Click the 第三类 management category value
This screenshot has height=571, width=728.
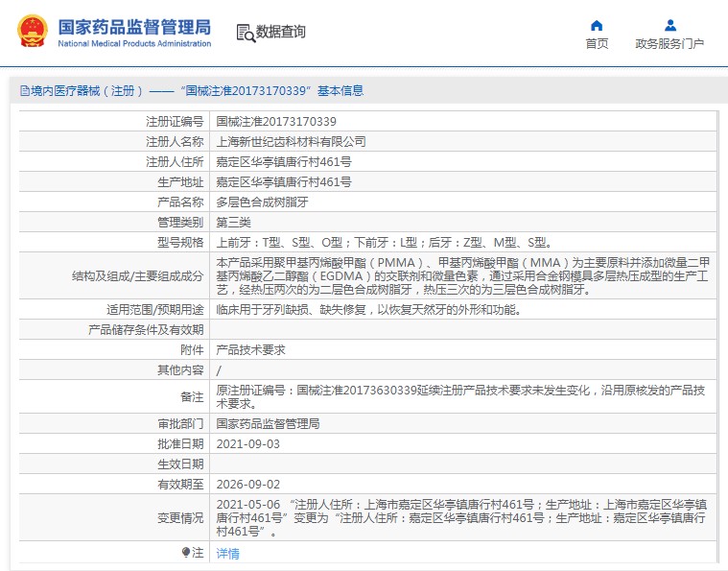233,223
